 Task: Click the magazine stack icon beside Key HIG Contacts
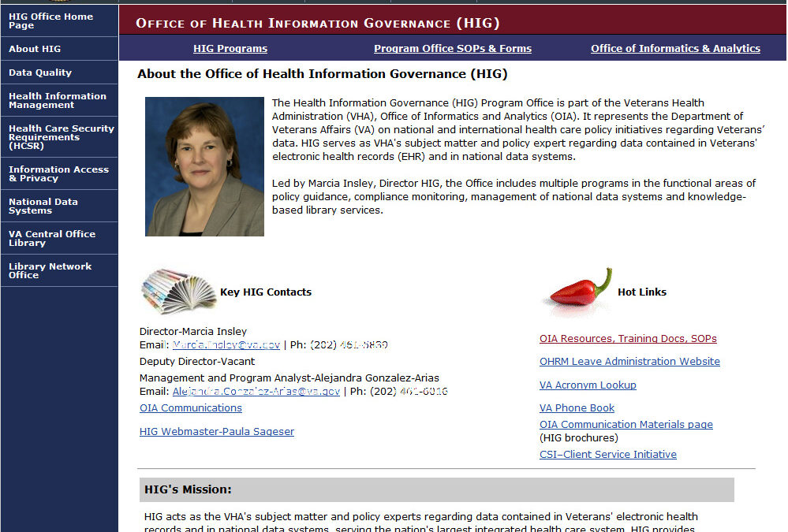(x=178, y=292)
